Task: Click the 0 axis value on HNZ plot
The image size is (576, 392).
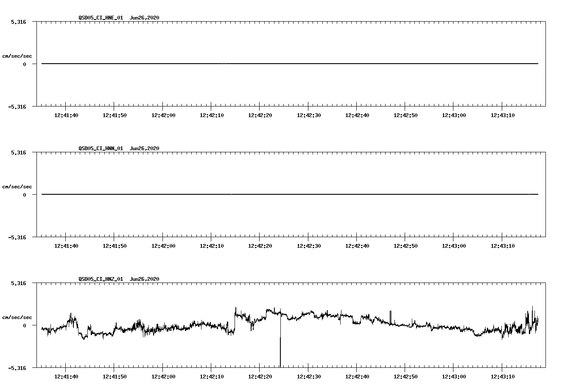Action: pos(25,325)
